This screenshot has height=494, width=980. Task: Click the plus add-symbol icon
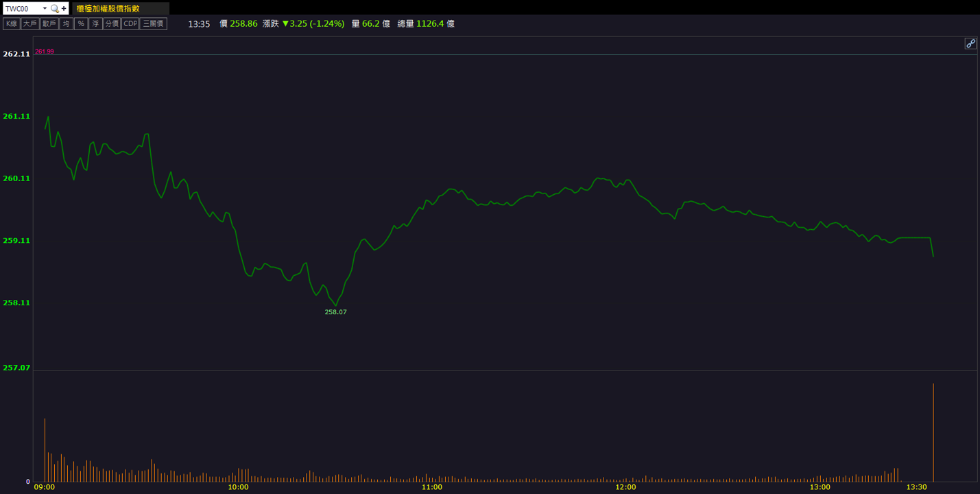pyautogui.click(x=64, y=9)
